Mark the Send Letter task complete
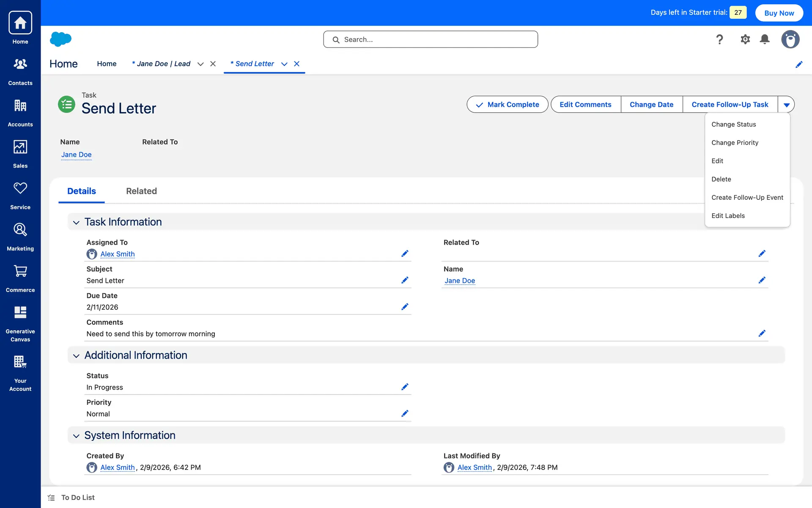 coord(507,105)
